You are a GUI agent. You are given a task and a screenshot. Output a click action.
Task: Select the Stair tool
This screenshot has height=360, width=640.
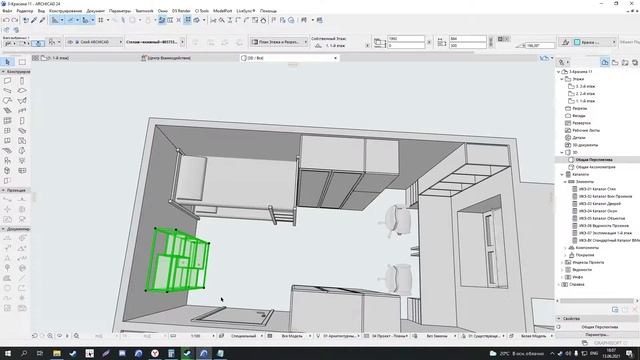7,111
